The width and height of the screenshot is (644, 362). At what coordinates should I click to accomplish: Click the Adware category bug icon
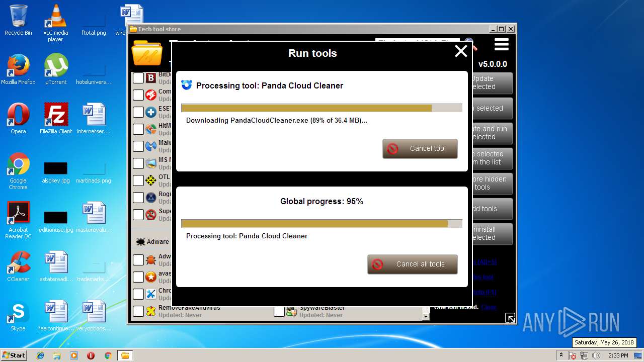point(140,242)
